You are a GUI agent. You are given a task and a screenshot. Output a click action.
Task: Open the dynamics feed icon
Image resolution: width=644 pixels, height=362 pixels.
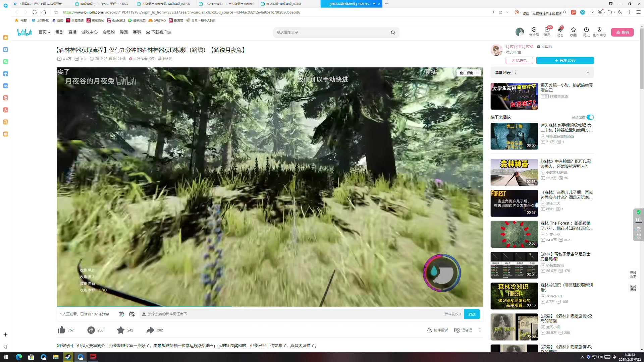(x=560, y=32)
